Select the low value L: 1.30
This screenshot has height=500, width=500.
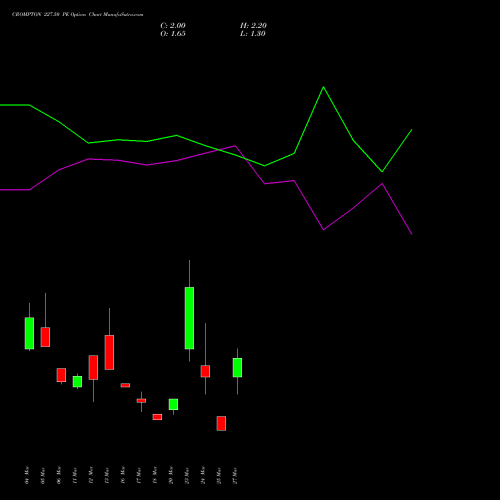tap(253, 34)
